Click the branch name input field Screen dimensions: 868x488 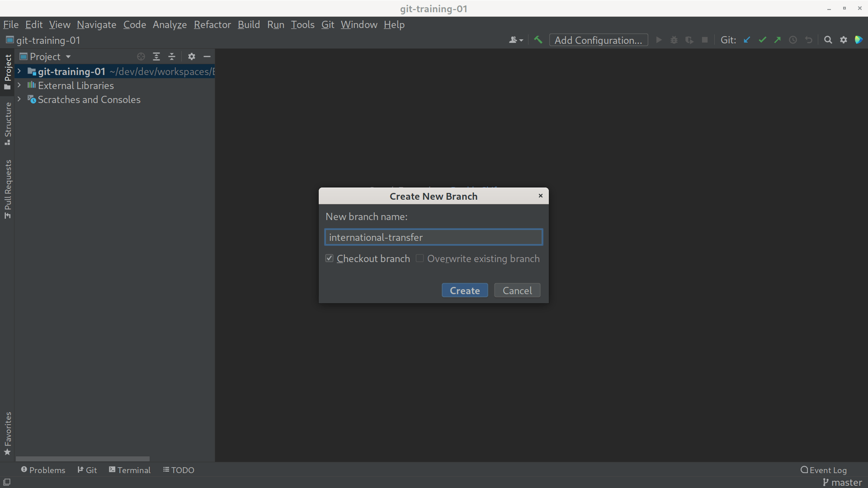coord(434,237)
